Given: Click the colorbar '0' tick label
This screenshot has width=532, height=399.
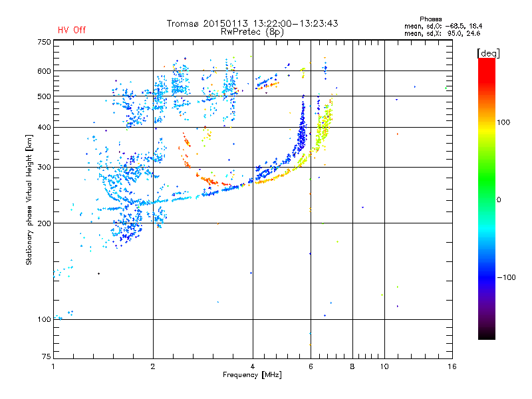Looking at the screenshot, I should pos(499,200).
